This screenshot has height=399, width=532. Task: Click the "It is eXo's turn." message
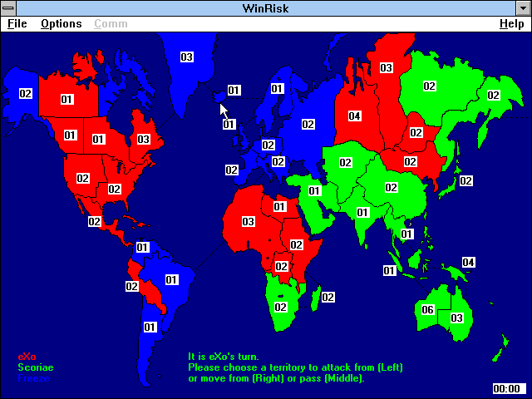(224, 357)
